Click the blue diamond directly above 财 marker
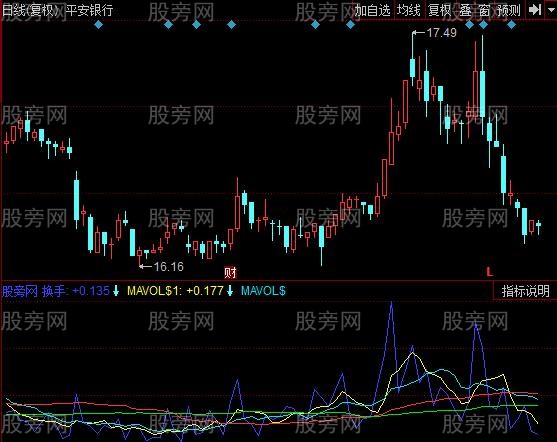Image resolution: width=557 pixels, height=442 pixels. pos(231,25)
